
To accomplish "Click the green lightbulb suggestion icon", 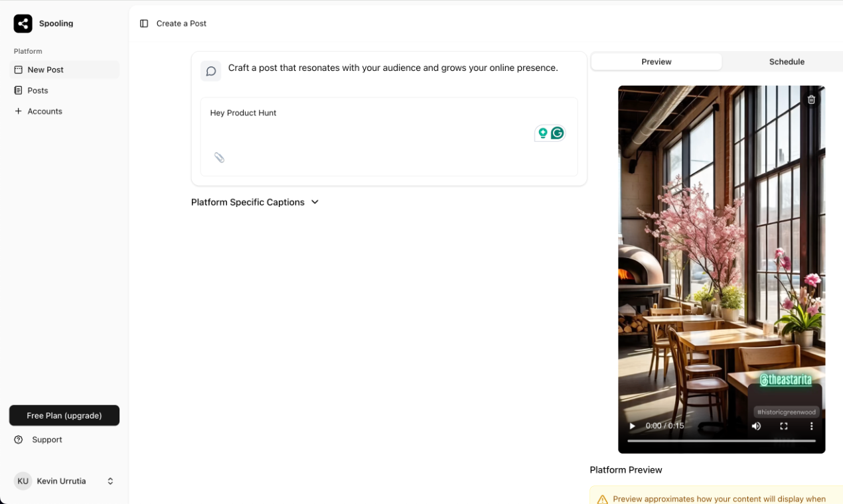I will [543, 133].
